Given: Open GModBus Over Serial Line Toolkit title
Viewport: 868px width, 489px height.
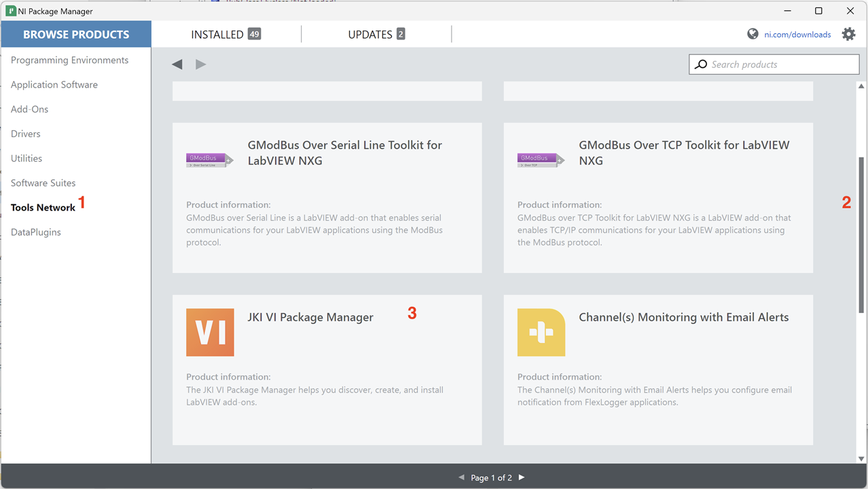Looking at the screenshot, I should coord(345,153).
